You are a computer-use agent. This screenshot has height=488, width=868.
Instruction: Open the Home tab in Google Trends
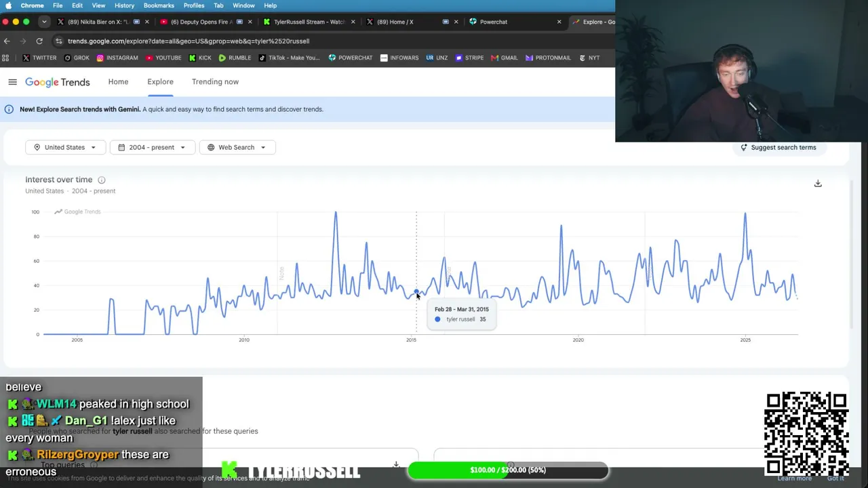point(118,82)
